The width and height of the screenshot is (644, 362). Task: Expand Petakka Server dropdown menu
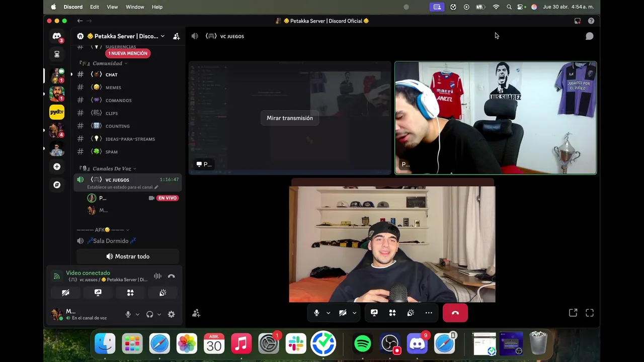click(163, 36)
